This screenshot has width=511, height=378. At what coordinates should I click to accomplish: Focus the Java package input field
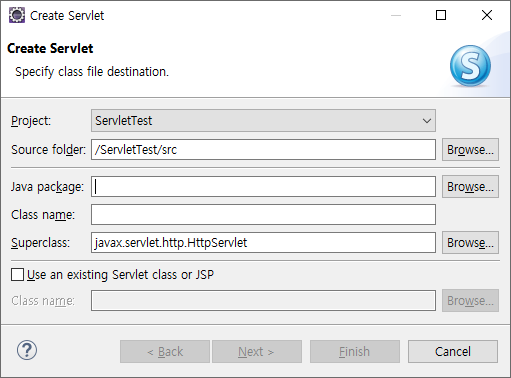coord(263,186)
